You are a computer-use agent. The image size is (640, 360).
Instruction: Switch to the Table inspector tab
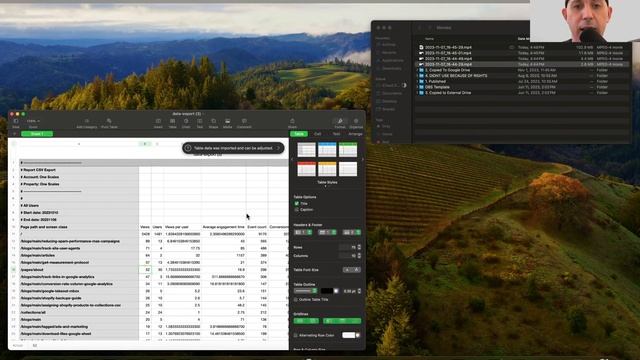[x=299, y=134]
